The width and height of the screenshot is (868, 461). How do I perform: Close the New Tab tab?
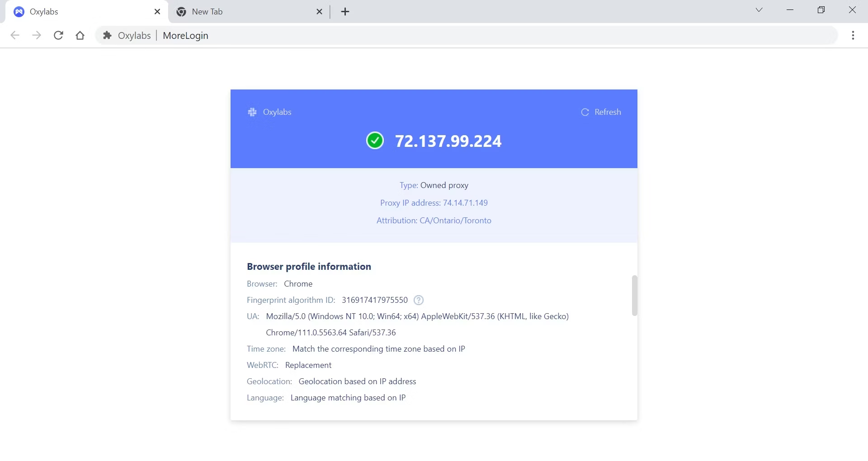tap(319, 12)
